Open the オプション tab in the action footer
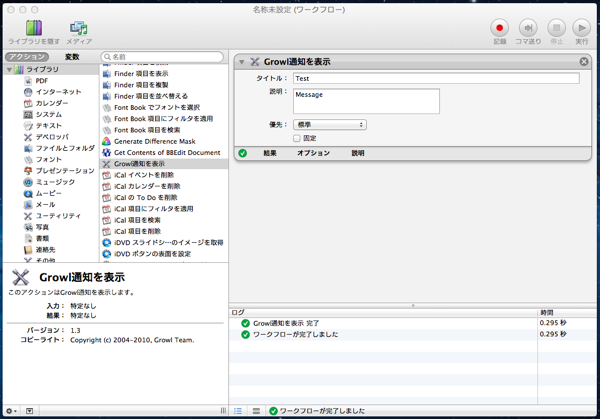Screen dimensions: 600x419 (x=313, y=153)
